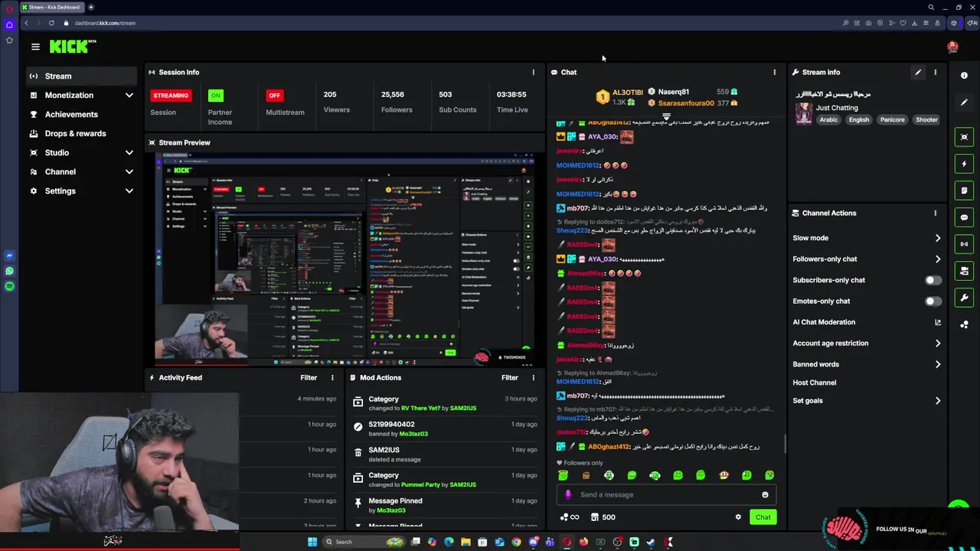
Task: Click the Windows Start button
Action: pyautogui.click(x=312, y=542)
